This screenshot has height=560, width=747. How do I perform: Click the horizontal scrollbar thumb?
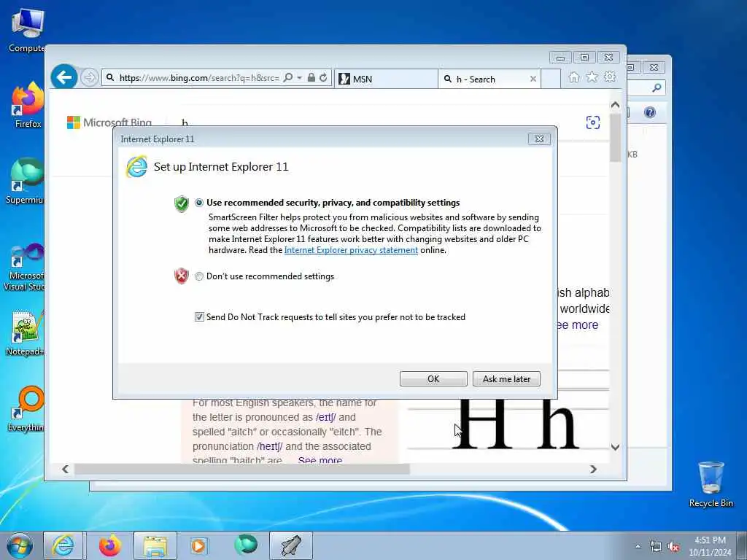click(x=241, y=469)
